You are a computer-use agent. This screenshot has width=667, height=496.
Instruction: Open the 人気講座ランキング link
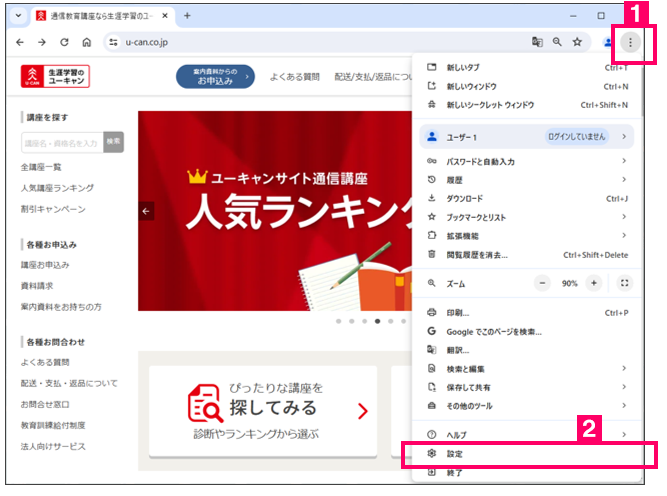pos(57,188)
